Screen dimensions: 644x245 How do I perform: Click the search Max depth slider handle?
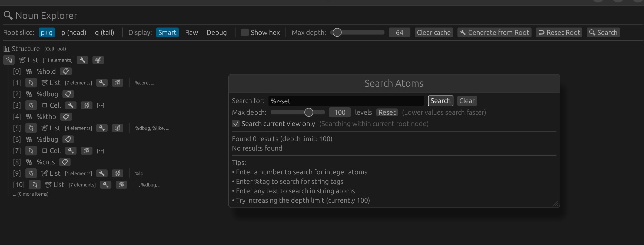pyautogui.click(x=308, y=113)
